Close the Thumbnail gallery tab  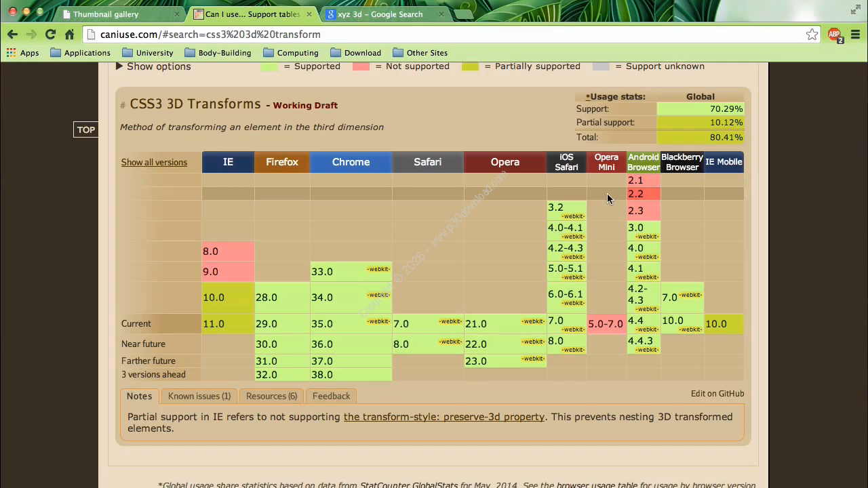[177, 14]
